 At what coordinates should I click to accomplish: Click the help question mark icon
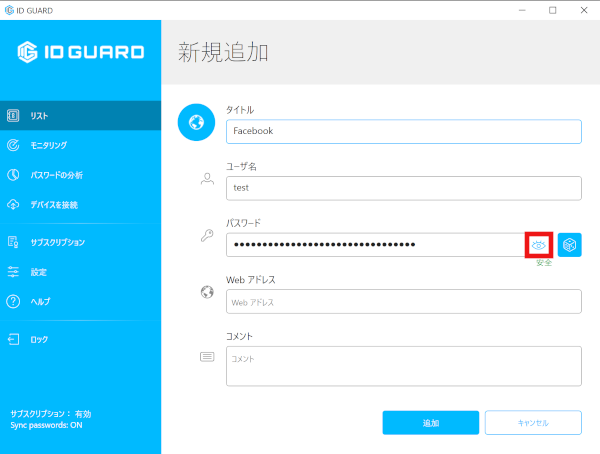pyautogui.click(x=13, y=301)
